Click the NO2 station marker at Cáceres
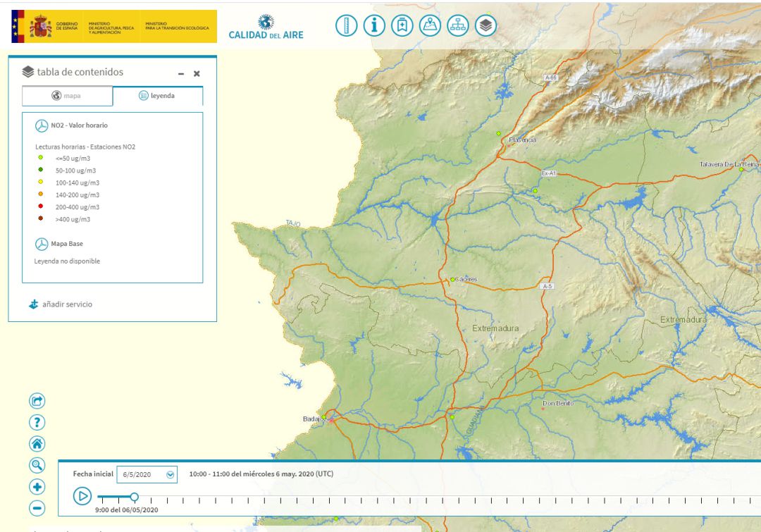This screenshot has width=761, height=532. [x=452, y=280]
